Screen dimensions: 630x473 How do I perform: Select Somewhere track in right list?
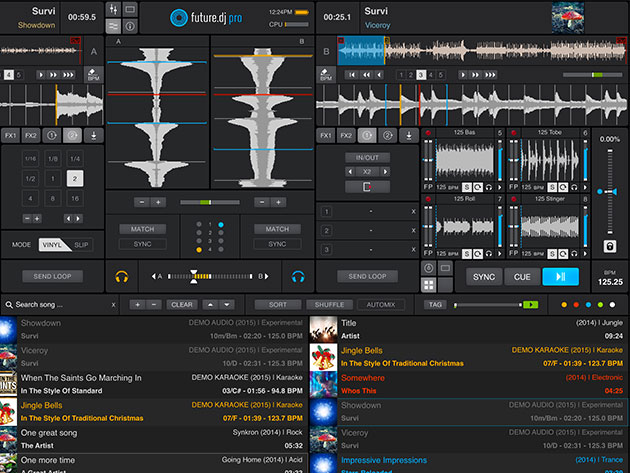click(469, 384)
